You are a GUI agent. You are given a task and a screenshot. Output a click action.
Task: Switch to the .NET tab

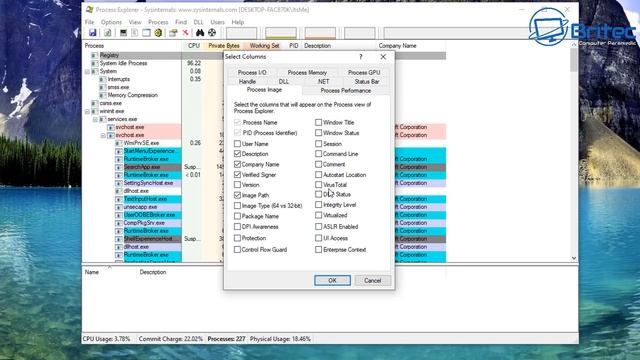point(323,82)
